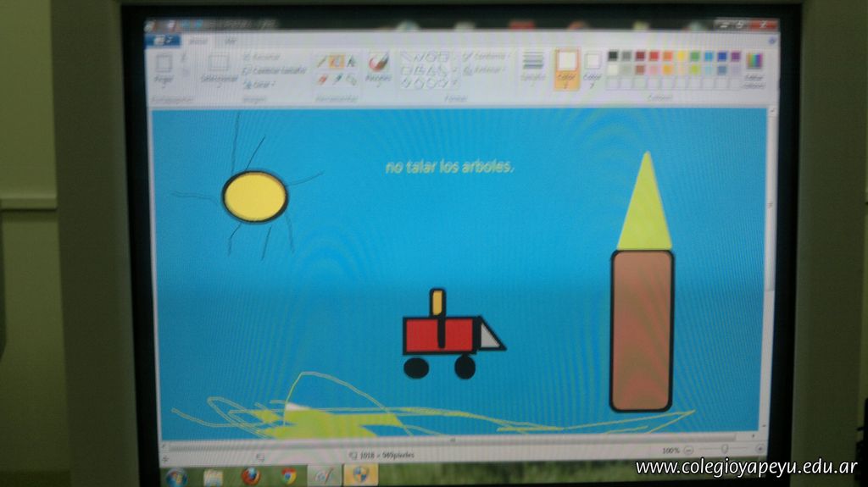Select the Text tool
Image resolution: width=868 pixels, height=487 pixels.
click(x=351, y=62)
